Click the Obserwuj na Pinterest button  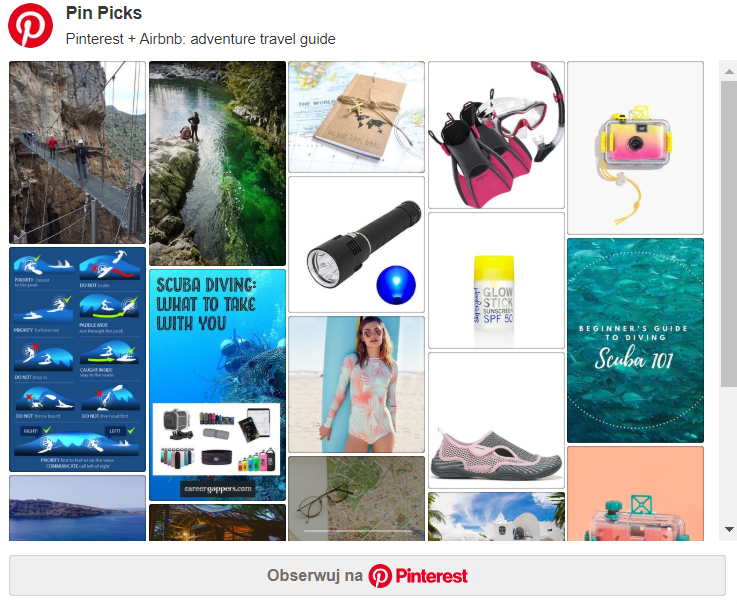point(367,576)
